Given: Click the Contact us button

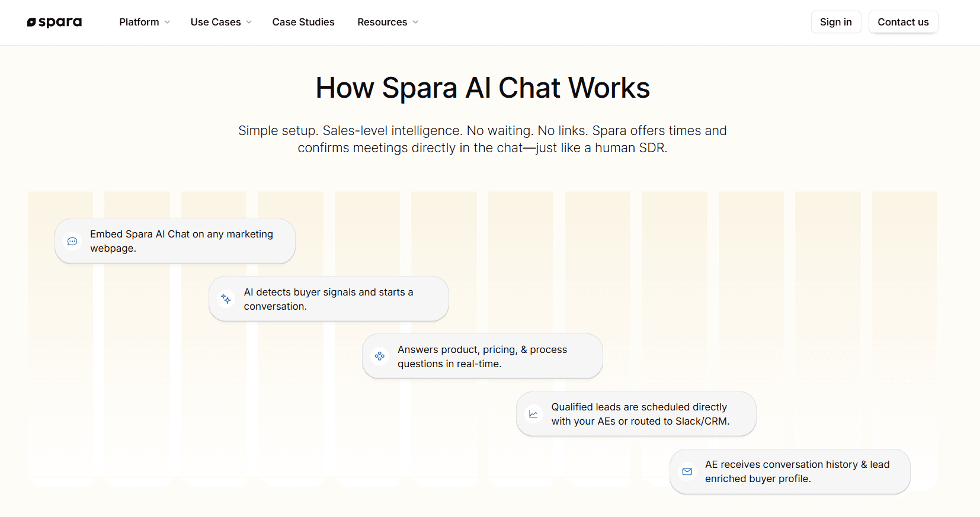Looking at the screenshot, I should (903, 22).
